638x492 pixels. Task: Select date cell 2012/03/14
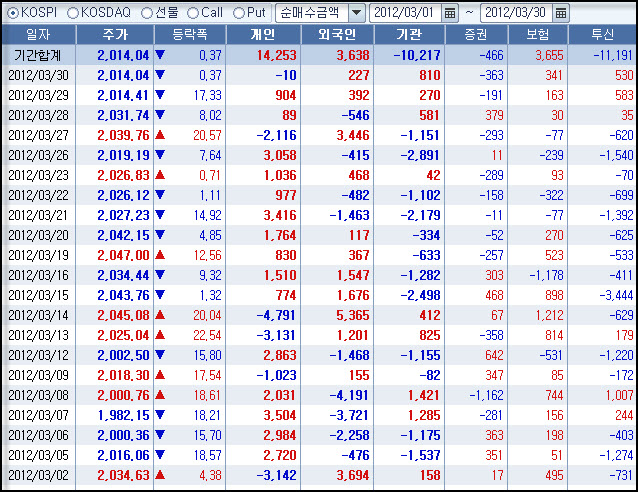tap(38, 315)
